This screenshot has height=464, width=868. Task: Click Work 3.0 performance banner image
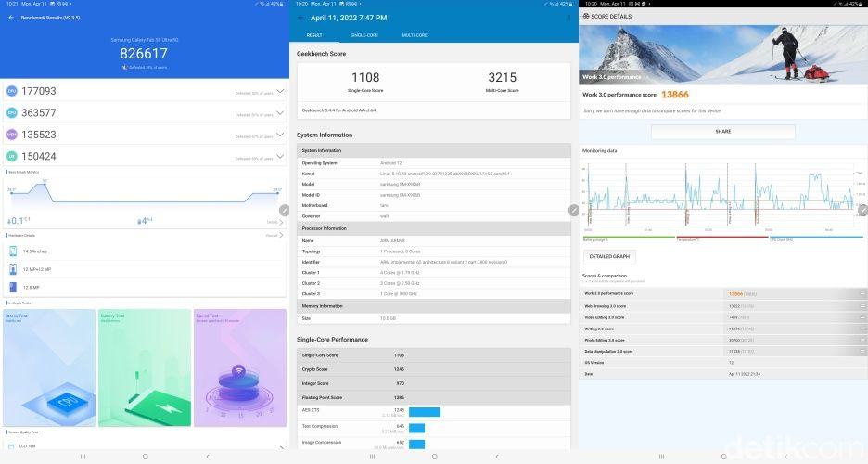pos(723,55)
